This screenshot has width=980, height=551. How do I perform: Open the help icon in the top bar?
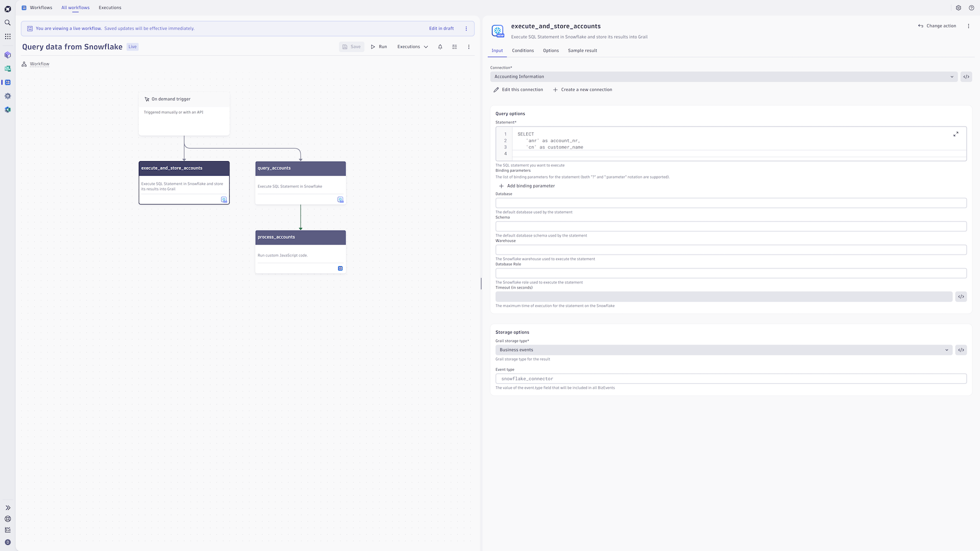(971, 8)
